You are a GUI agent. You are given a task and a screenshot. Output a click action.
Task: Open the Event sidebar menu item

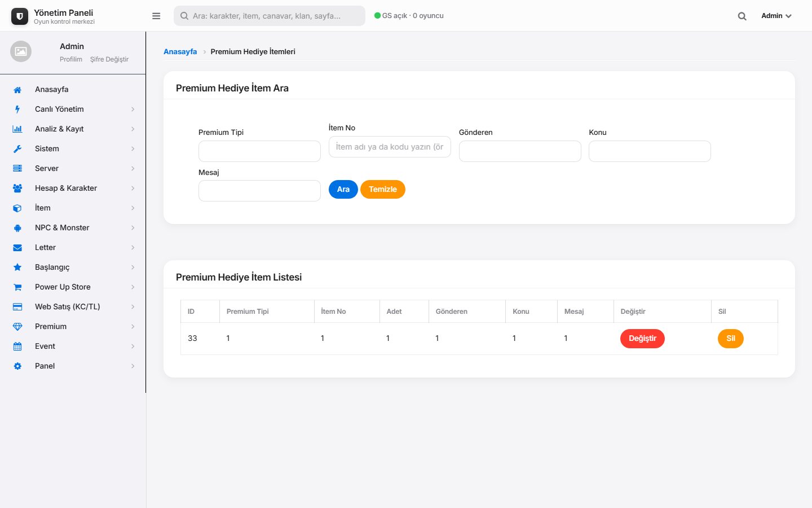[x=73, y=347]
